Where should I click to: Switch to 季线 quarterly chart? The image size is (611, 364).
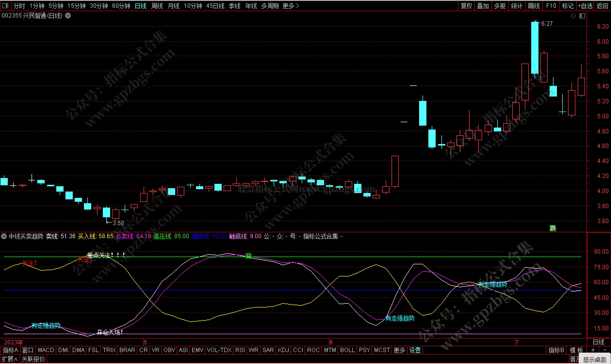pyautogui.click(x=235, y=6)
